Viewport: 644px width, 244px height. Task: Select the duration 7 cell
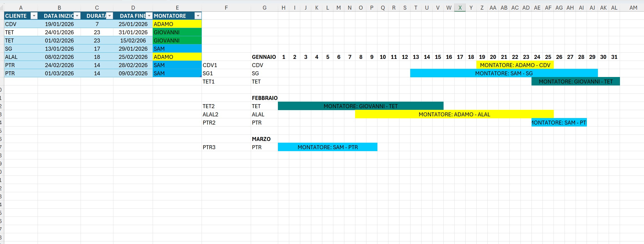[x=97, y=24]
